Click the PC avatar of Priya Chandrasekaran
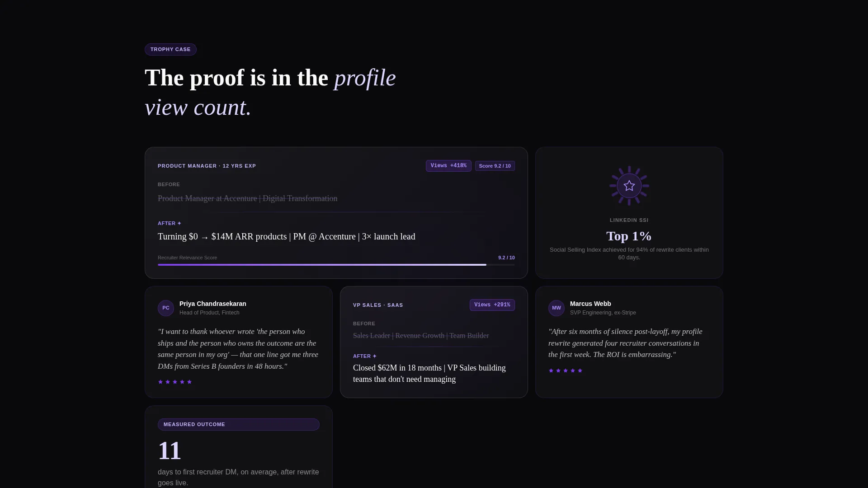 pyautogui.click(x=166, y=308)
